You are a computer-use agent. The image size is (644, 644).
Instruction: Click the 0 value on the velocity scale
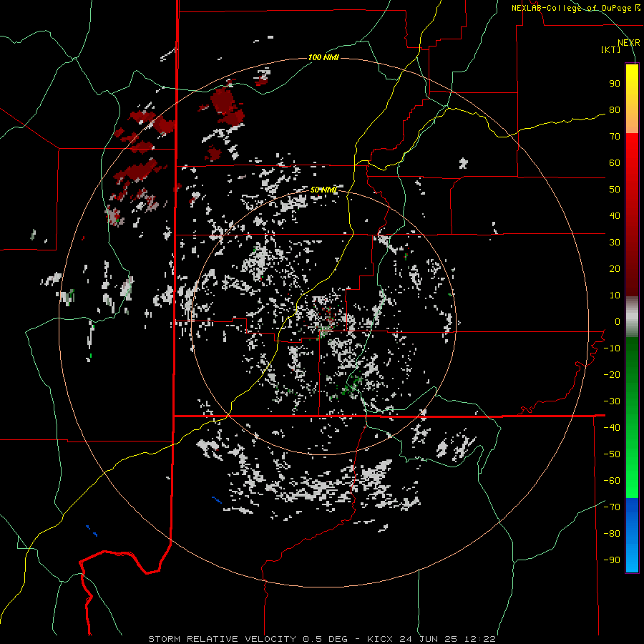[x=617, y=322]
